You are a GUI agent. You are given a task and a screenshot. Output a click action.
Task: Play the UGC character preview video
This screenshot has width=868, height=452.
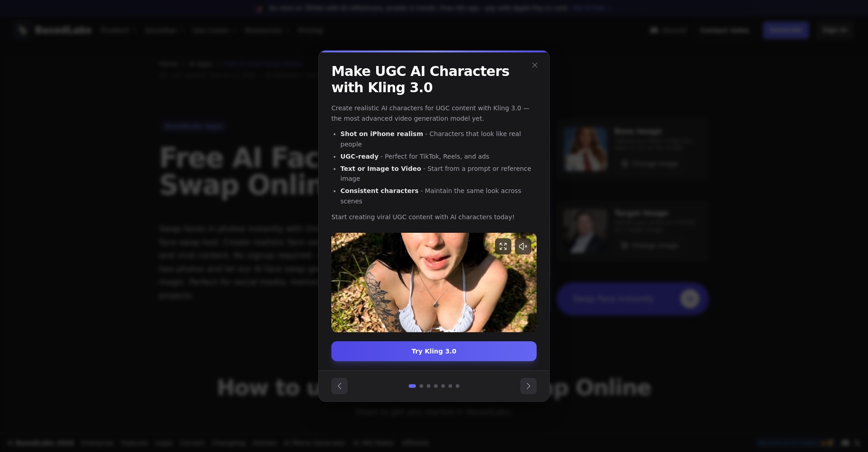point(434,282)
